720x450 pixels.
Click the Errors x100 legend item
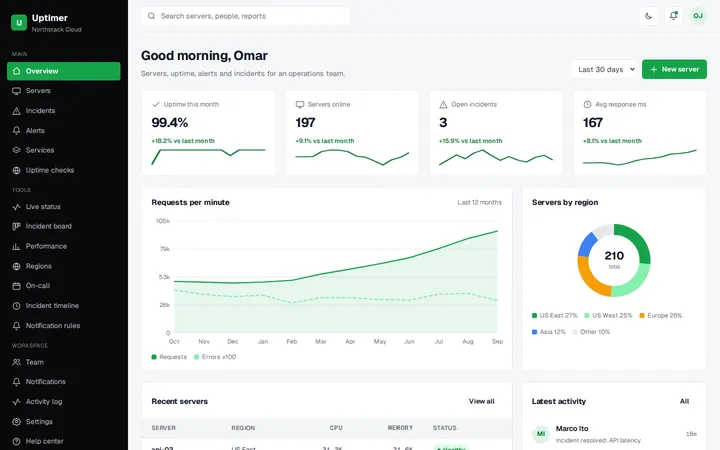(215, 357)
